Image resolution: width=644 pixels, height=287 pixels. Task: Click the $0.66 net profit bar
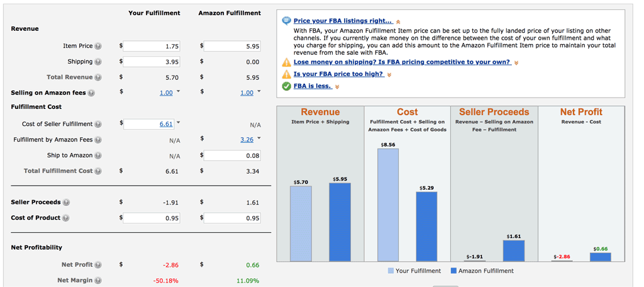[x=601, y=257]
